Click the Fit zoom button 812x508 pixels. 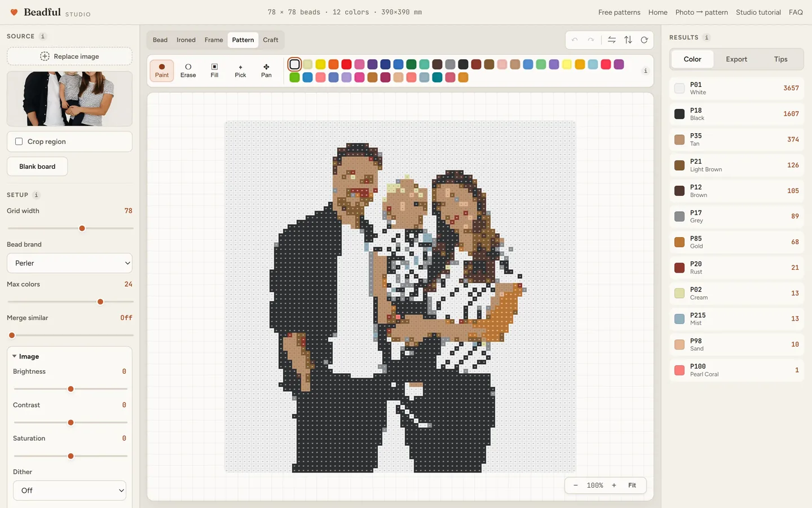[632, 485]
